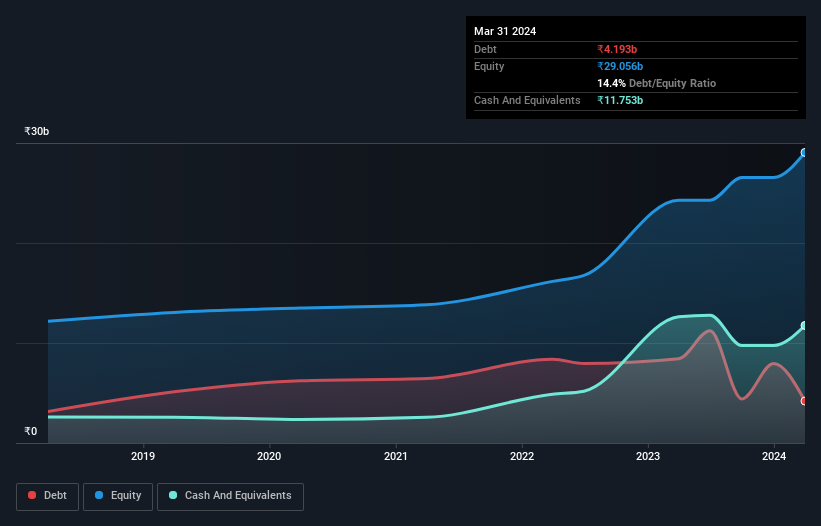Image resolution: width=821 pixels, height=526 pixels.
Task: Click the ₹11.753b cash value
Action: point(620,100)
